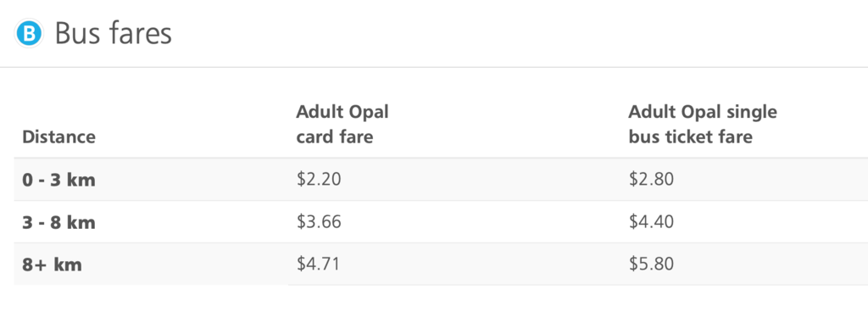Screen dimensions: 868x312
Task: Click the word Bus in the title
Action: 78,34
